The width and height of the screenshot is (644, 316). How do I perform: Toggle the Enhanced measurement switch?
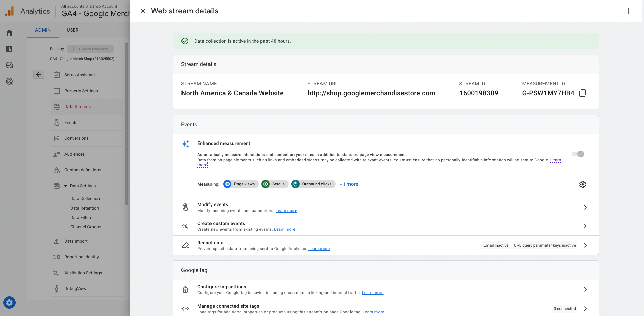coord(578,154)
